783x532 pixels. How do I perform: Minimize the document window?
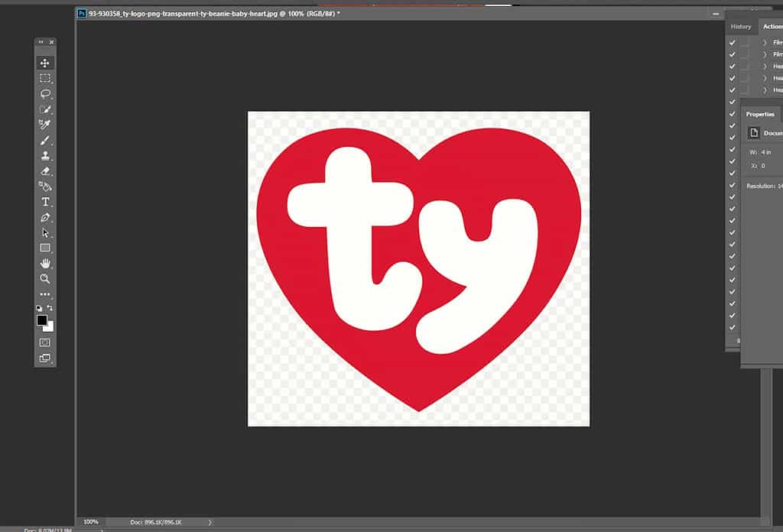point(716,14)
